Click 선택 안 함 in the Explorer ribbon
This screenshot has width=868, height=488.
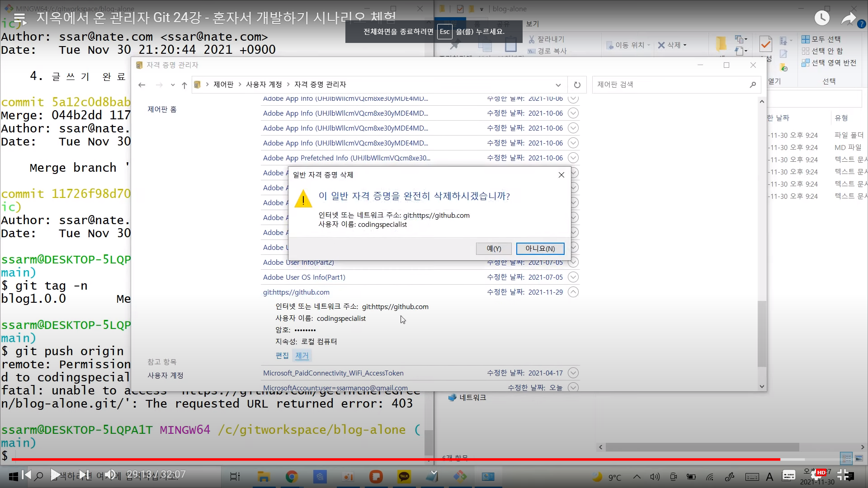click(822, 51)
